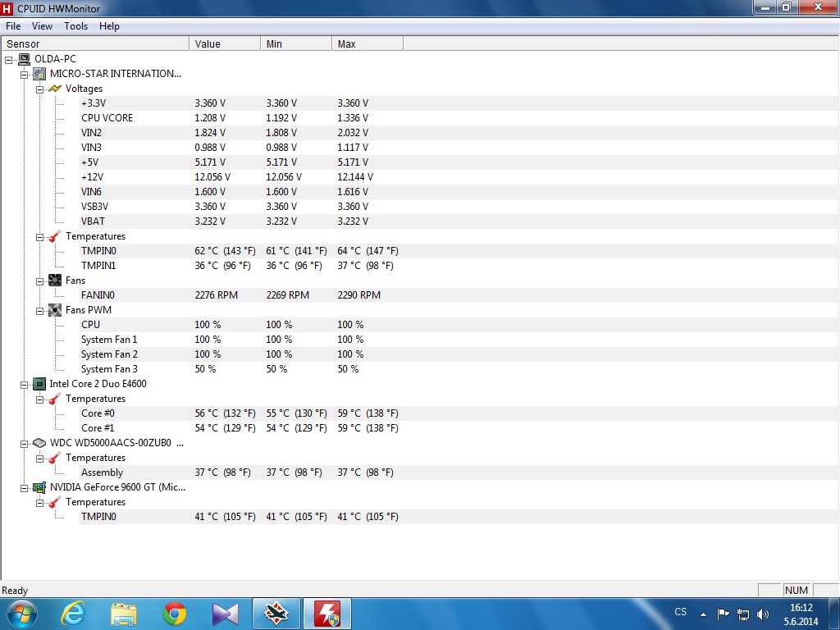Select the System Fan 1 row
The width and height of the screenshot is (840, 630).
coord(459,340)
